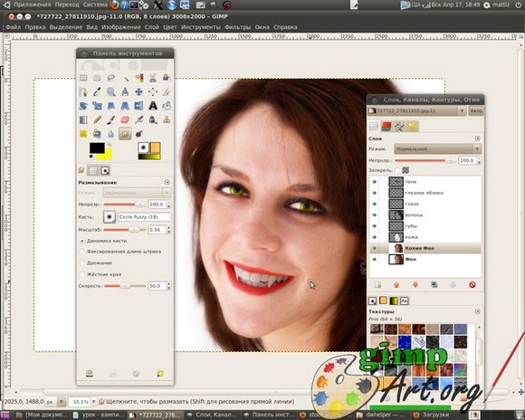
Task: Open the 'Инструменты' menu
Action: (x=201, y=27)
